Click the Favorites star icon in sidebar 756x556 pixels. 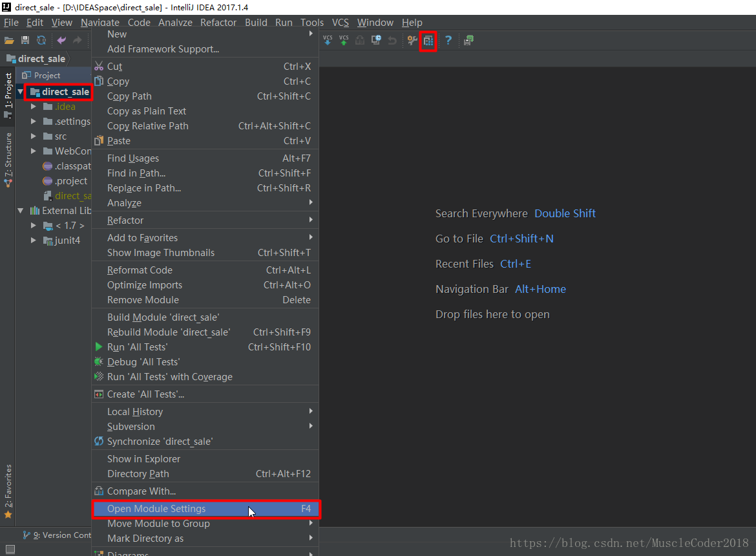[x=8, y=515]
